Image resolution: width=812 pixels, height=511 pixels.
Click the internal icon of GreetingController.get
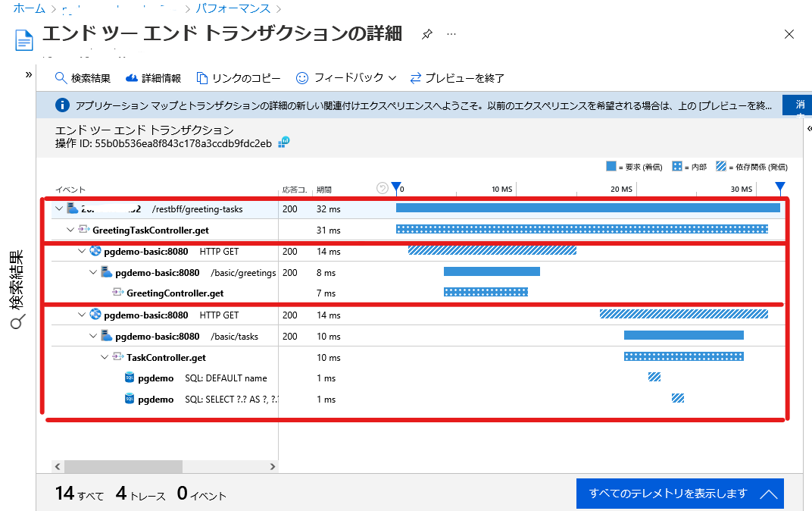pyautogui.click(x=118, y=293)
